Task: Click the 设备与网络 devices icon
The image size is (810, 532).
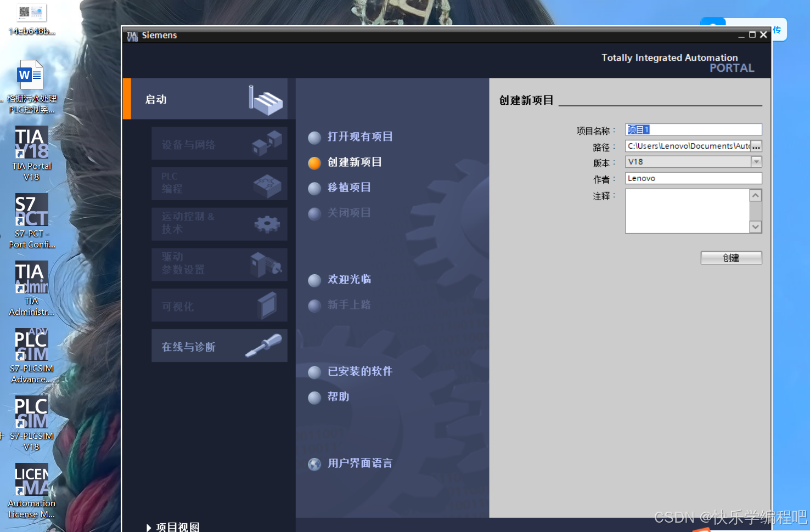Action: click(x=267, y=144)
